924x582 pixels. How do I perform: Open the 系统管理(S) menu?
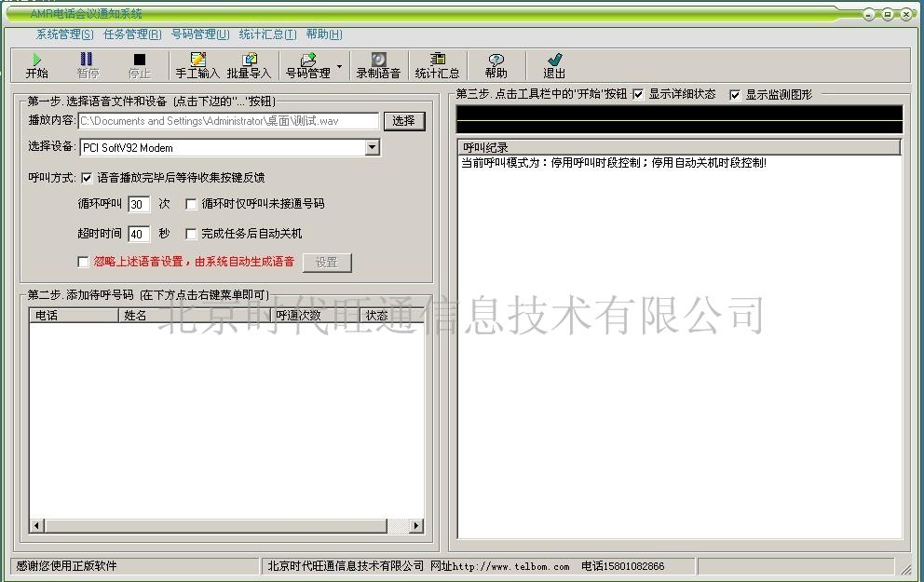click(x=64, y=34)
